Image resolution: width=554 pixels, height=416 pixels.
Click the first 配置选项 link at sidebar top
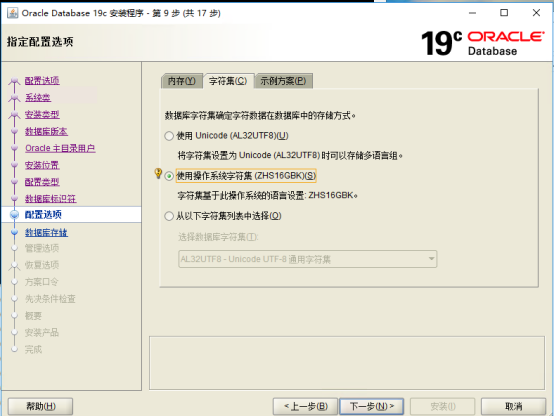point(42,80)
